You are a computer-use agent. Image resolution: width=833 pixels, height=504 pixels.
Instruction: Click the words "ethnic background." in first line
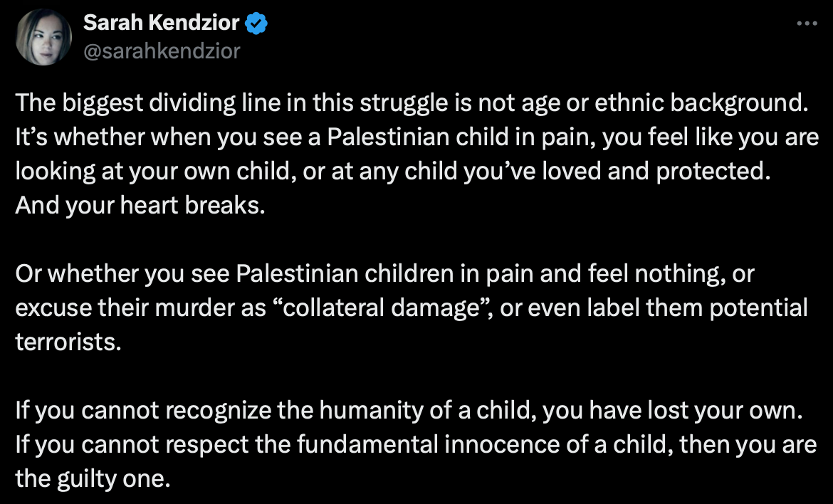click(x=701, y=103)
